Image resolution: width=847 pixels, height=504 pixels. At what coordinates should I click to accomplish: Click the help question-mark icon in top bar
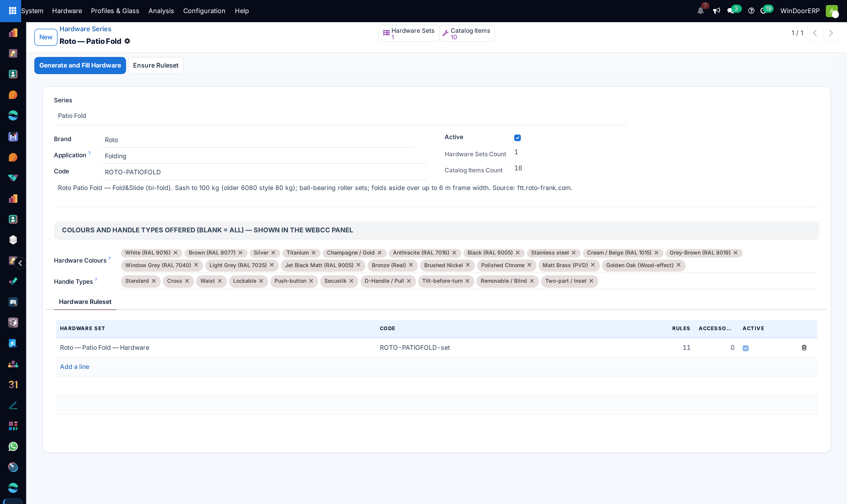[751, 11]
